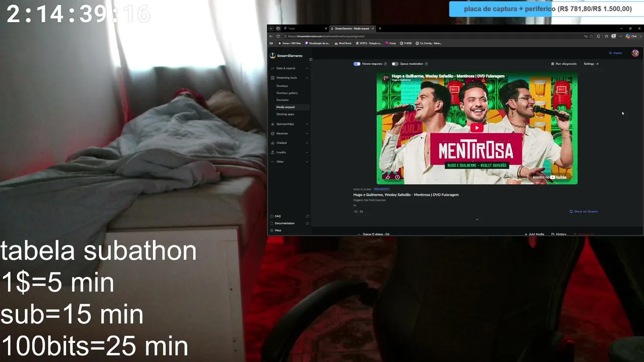644x362 pixels.
Task: Click the StreamElements logo
Action: point(286,56)
